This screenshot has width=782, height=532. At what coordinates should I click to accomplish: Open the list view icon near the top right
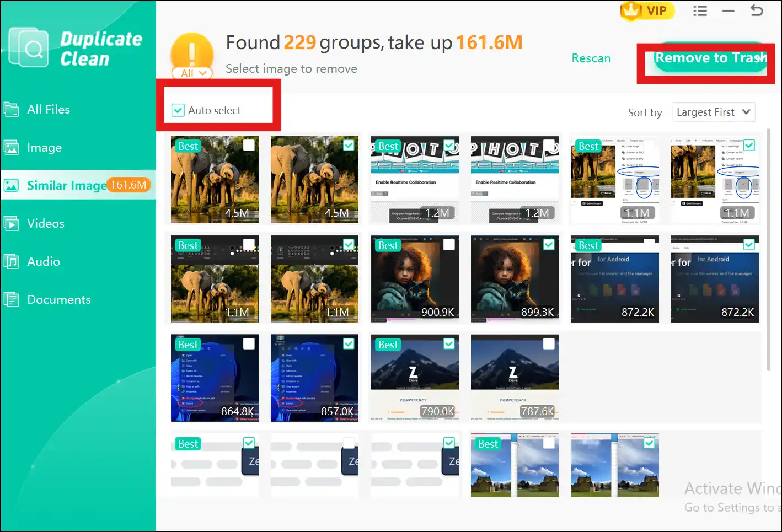tap(700, 10)
